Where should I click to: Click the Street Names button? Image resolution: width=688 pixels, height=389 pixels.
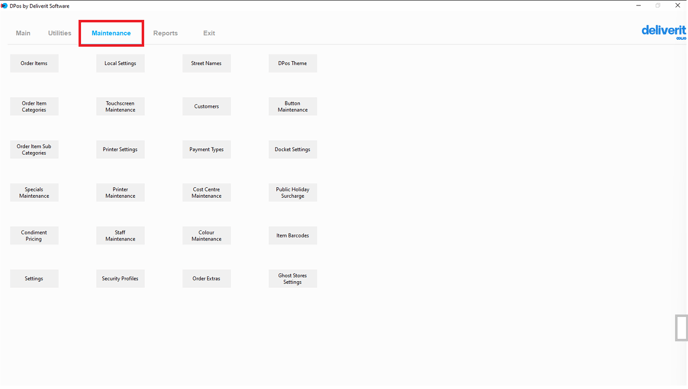point(206,63)
